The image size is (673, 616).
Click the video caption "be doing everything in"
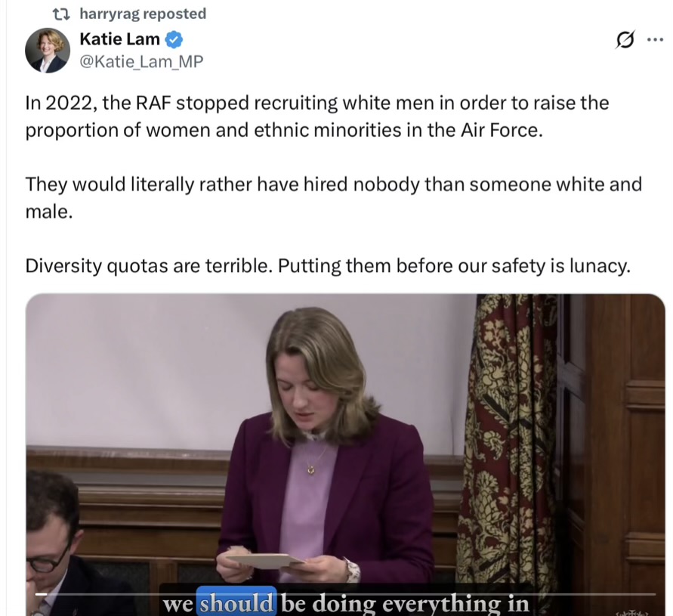405,605
